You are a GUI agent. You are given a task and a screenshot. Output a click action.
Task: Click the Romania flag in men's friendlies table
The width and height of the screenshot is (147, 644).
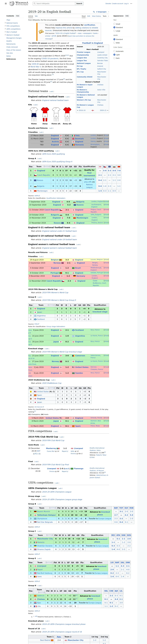point(73,145)
